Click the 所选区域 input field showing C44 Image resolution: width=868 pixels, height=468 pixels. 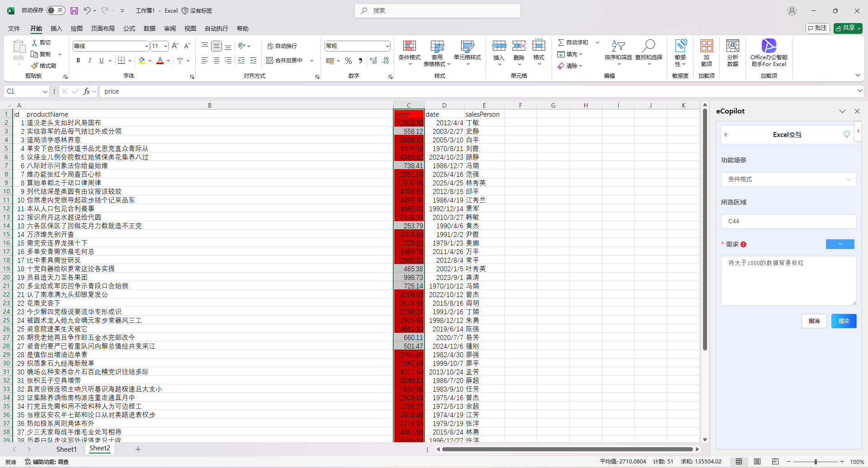click(x=788, y=222)
